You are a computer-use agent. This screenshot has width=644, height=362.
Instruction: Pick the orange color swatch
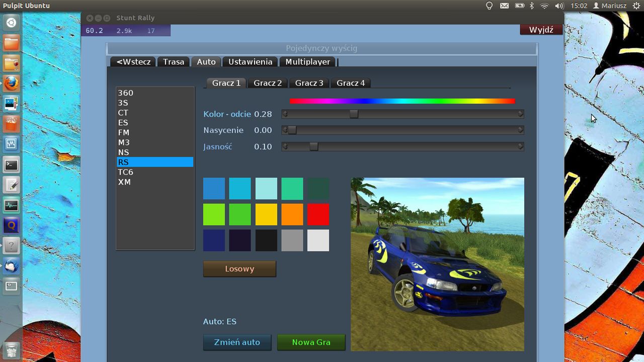[292, 215]
